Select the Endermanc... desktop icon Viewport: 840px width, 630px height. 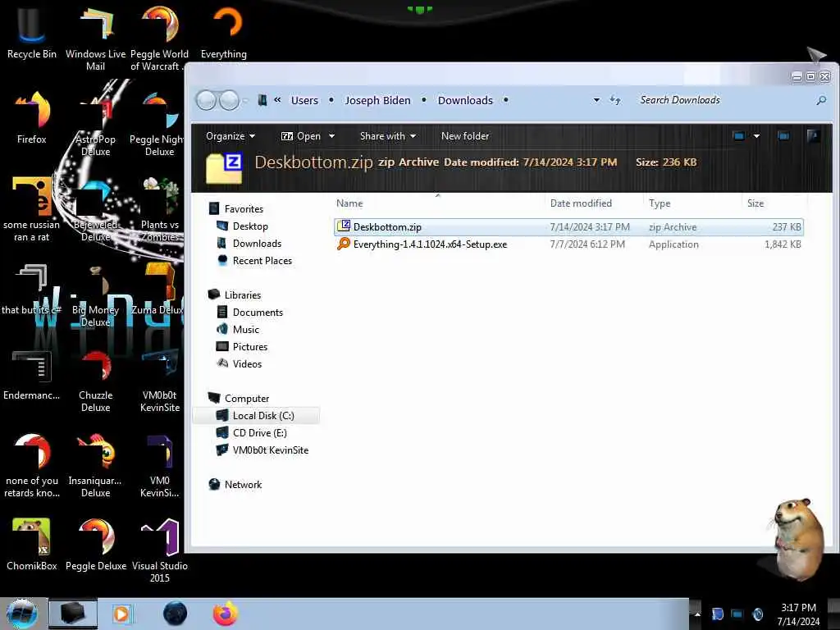[32, 375]
